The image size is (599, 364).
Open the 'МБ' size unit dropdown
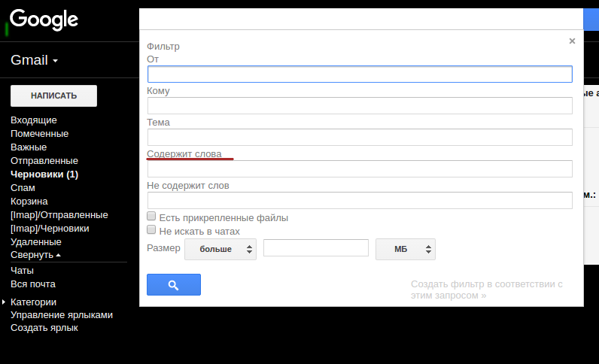point(405,249)
